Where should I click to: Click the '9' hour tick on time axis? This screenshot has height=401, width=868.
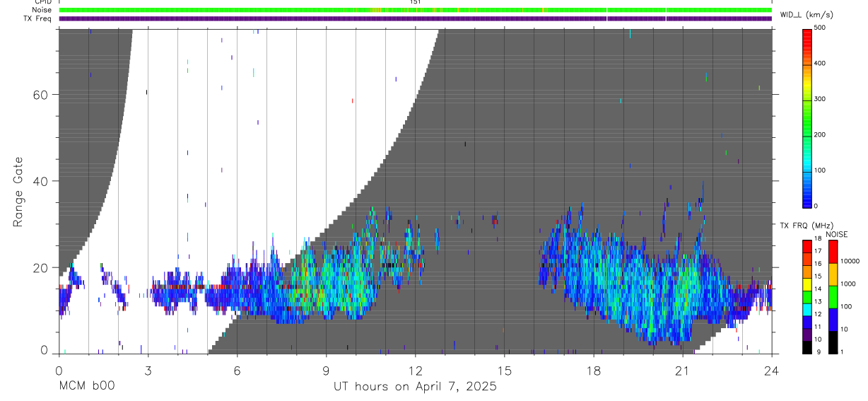(326, 370)
